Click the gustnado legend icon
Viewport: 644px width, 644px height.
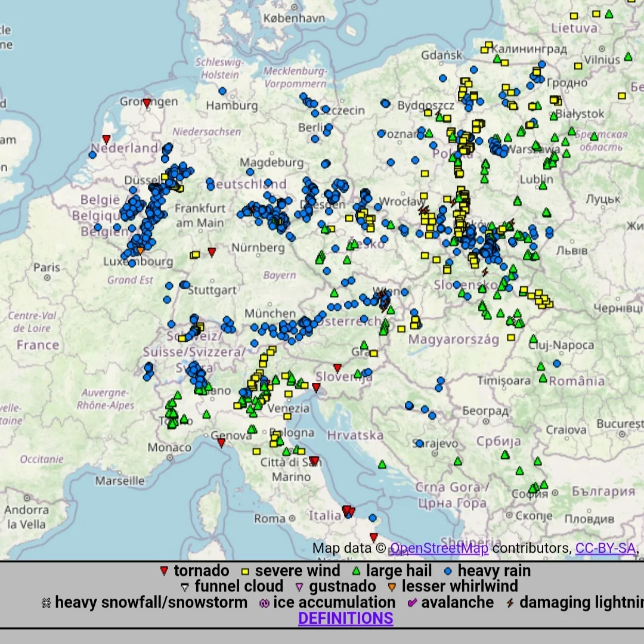299,587
